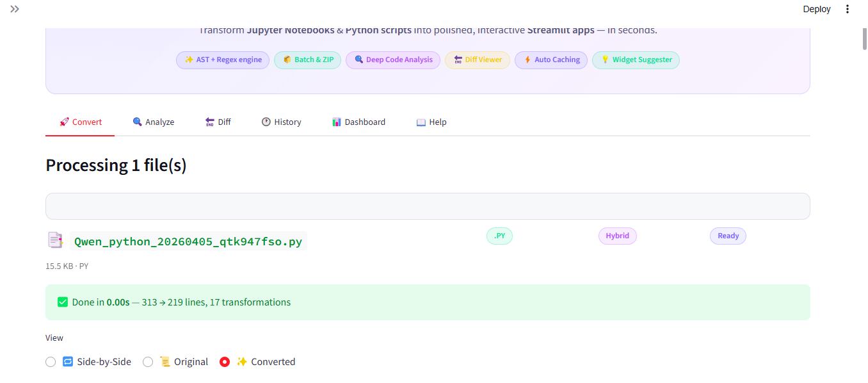This screenshot has width=868, height=383.
Task: Open the Help tab
Action: [x=431, y=122]
